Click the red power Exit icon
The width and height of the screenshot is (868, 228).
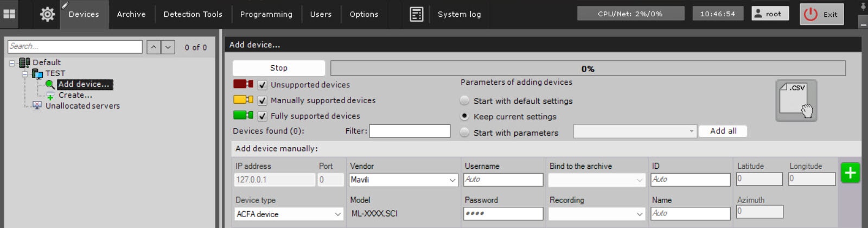tap(810, 15)
